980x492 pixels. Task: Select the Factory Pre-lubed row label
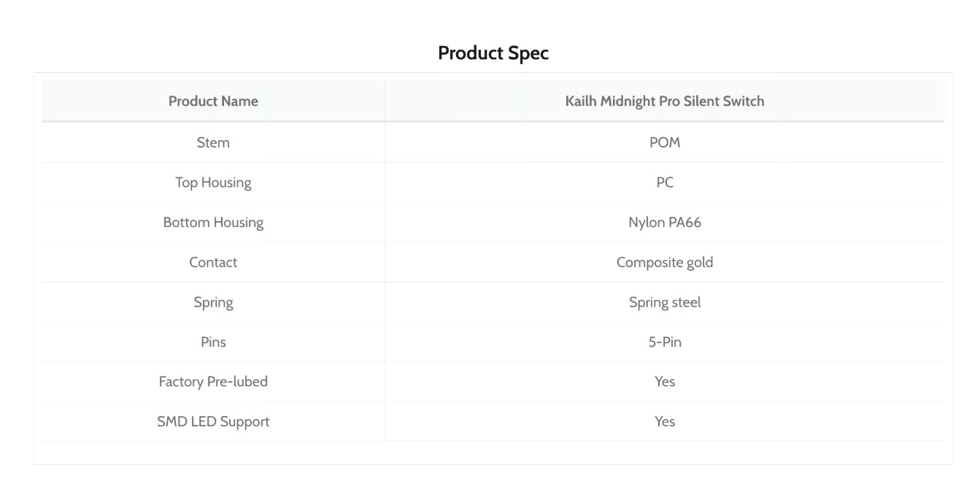coord(213,382)
